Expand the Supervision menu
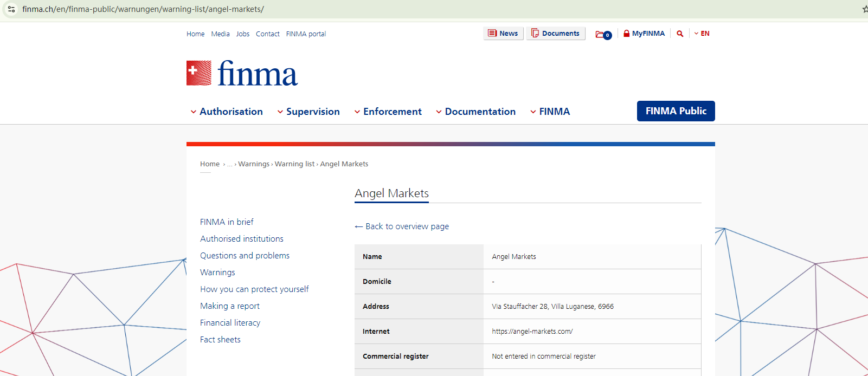 (x=308, y=112)
